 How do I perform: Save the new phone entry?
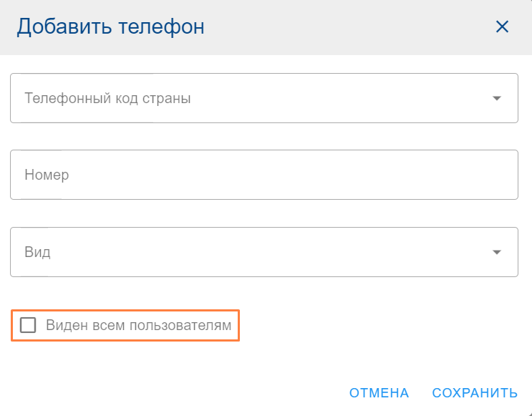[x=475, y=392]
